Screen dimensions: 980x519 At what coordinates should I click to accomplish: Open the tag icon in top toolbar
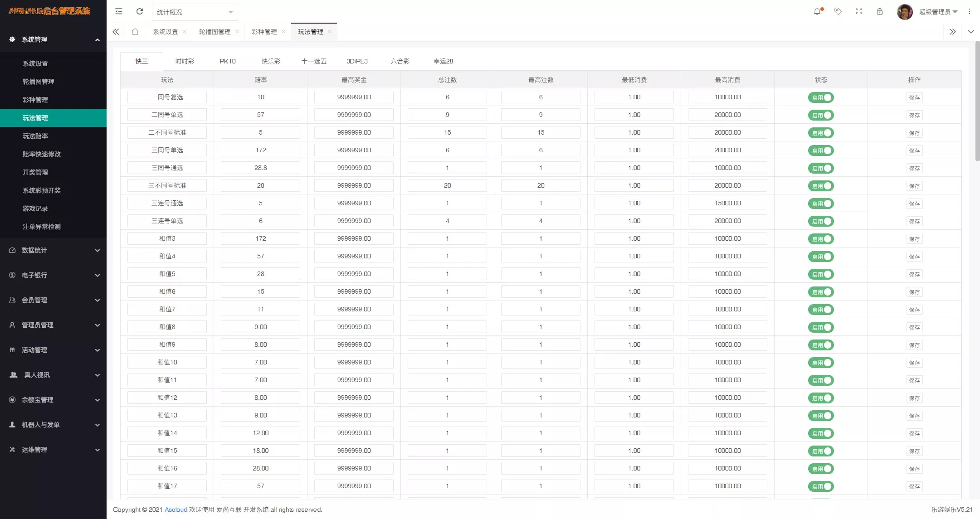coord(838,11)
